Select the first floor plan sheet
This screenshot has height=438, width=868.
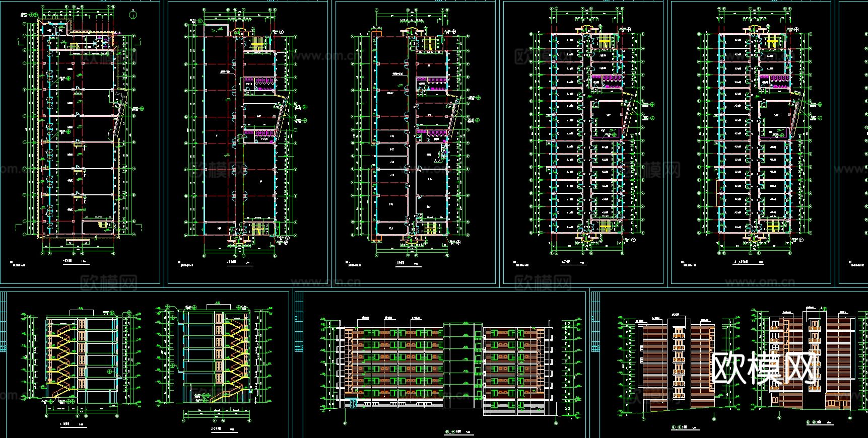coord(80,142)
